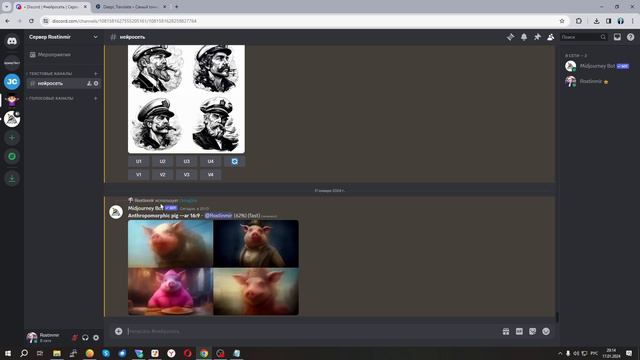
Task: Open the emoji picker icon
Action: [546, 331]
